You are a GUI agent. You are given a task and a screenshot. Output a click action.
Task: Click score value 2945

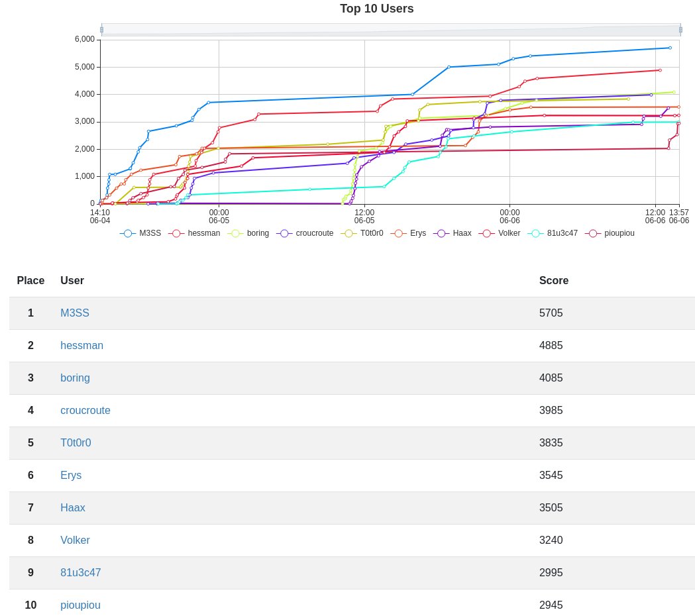coord(551,605)
